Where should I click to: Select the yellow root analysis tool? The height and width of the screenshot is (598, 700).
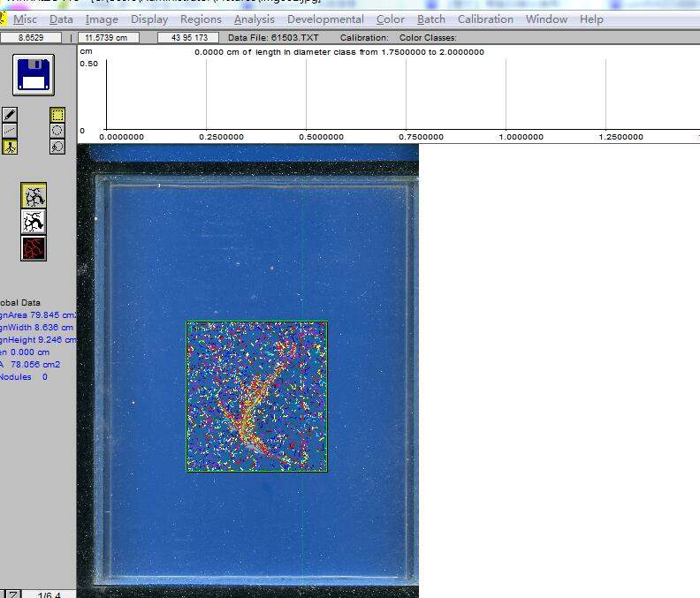point(10,147)
